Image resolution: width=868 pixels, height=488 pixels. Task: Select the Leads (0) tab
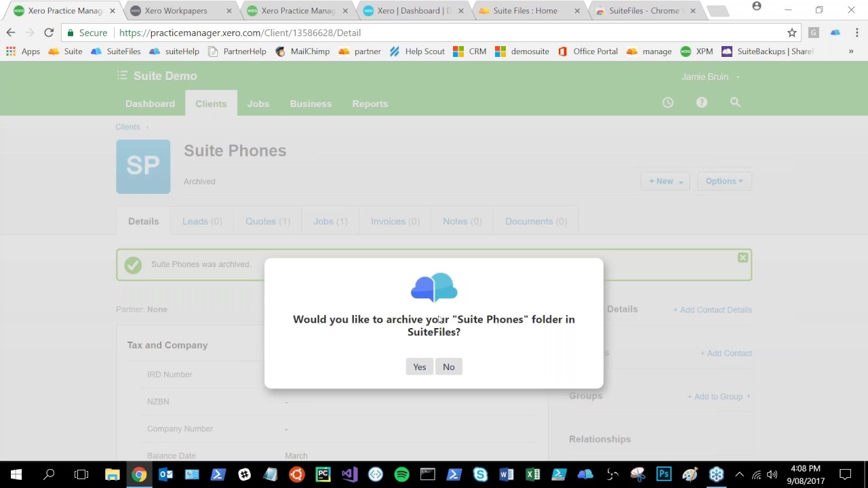202,222
